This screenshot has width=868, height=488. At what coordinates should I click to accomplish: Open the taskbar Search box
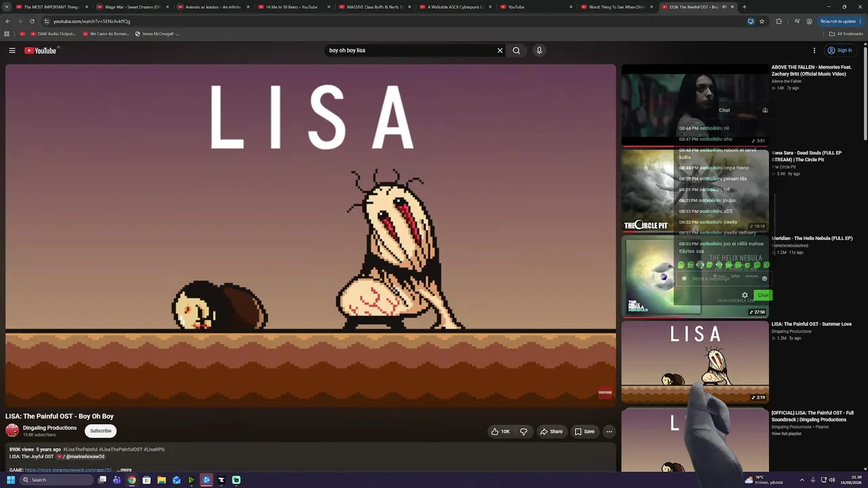56,480
